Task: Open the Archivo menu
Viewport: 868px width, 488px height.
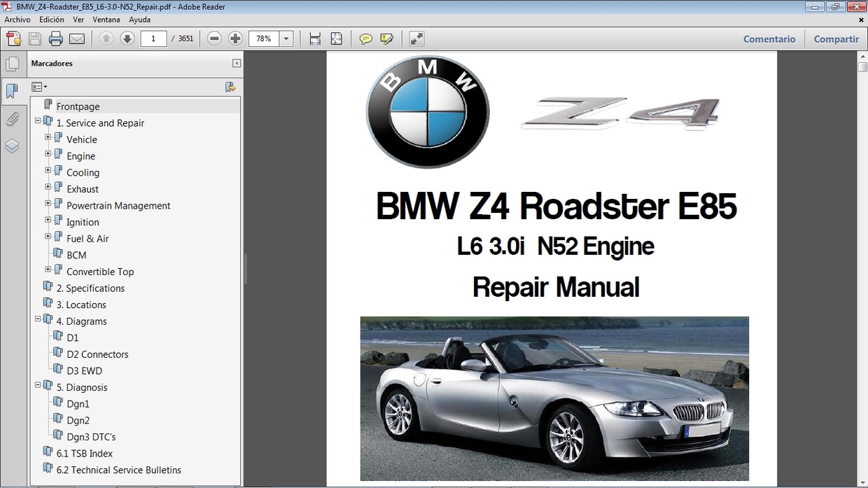Action: 17,20
